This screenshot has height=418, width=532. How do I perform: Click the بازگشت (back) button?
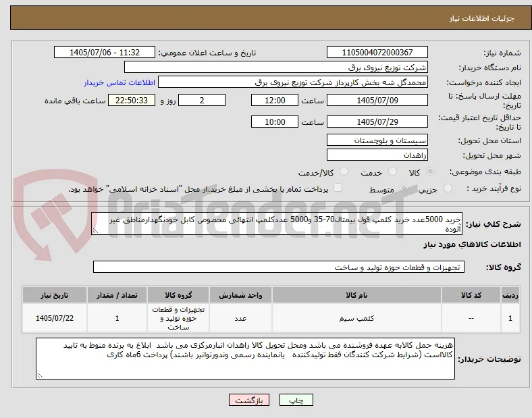click(x=249, y=400)
